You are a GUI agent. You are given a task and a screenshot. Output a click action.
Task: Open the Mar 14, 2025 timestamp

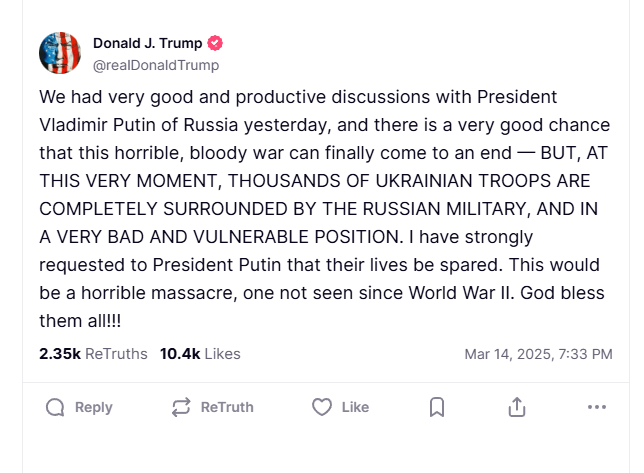(x=538, y=354)
